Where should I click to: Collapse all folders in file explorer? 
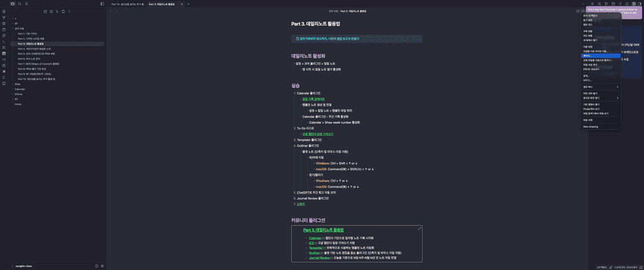click(x=69, y=11)
